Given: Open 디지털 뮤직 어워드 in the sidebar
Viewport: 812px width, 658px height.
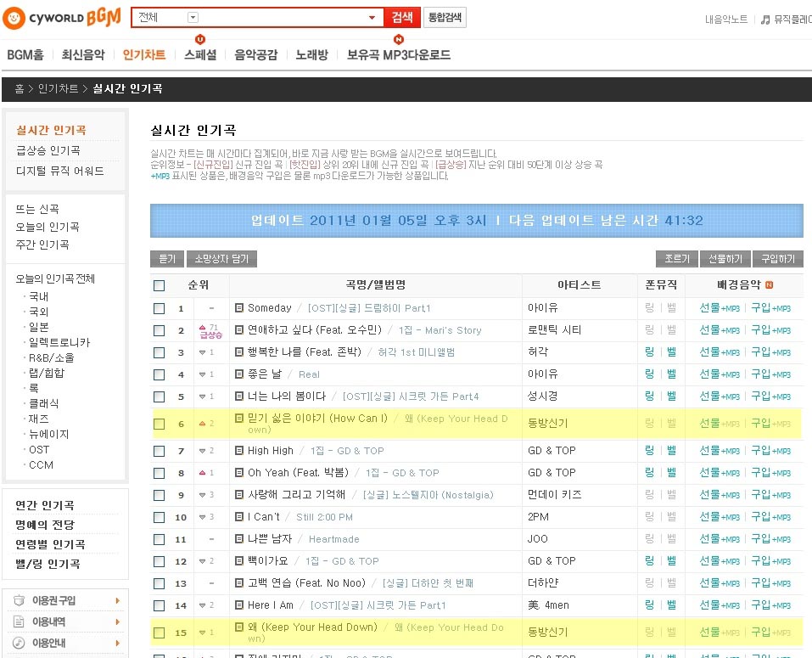Looking at the screenshot, I should [x=60, y=171].
